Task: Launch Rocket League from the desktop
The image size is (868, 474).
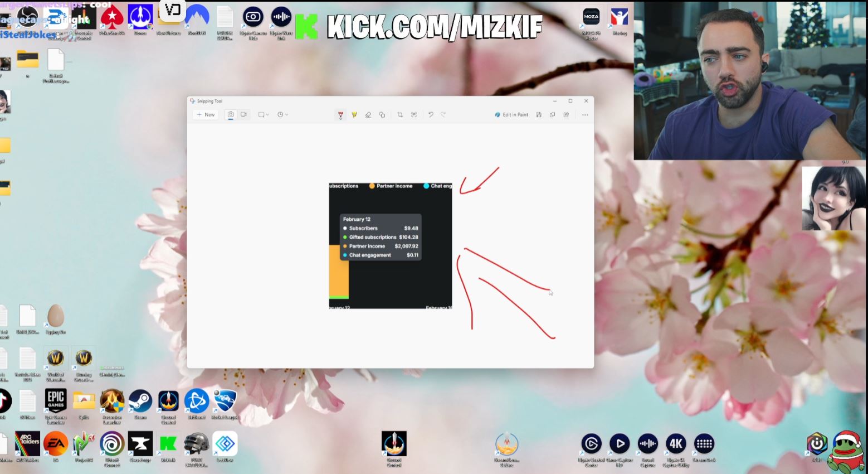Action: [225, 404]
